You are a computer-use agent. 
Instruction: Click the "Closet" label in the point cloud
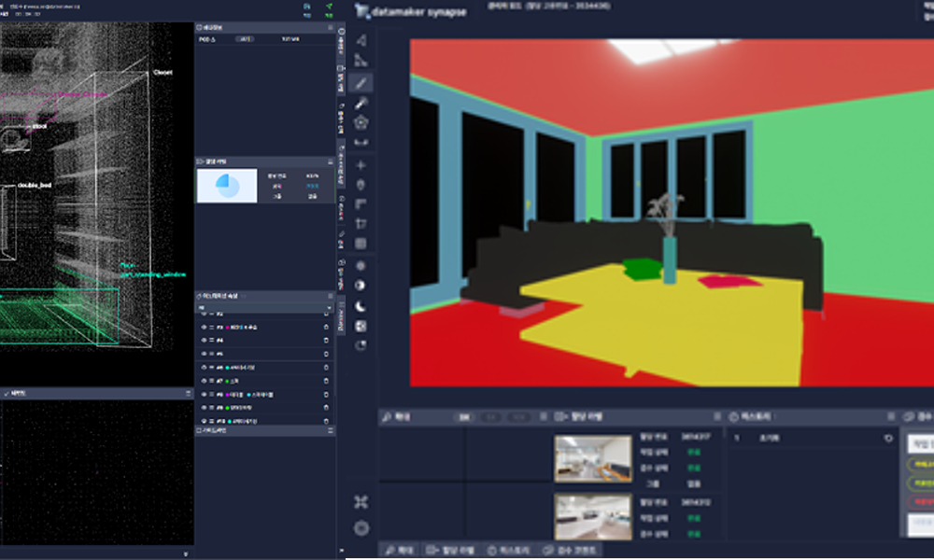pos(163,73)
